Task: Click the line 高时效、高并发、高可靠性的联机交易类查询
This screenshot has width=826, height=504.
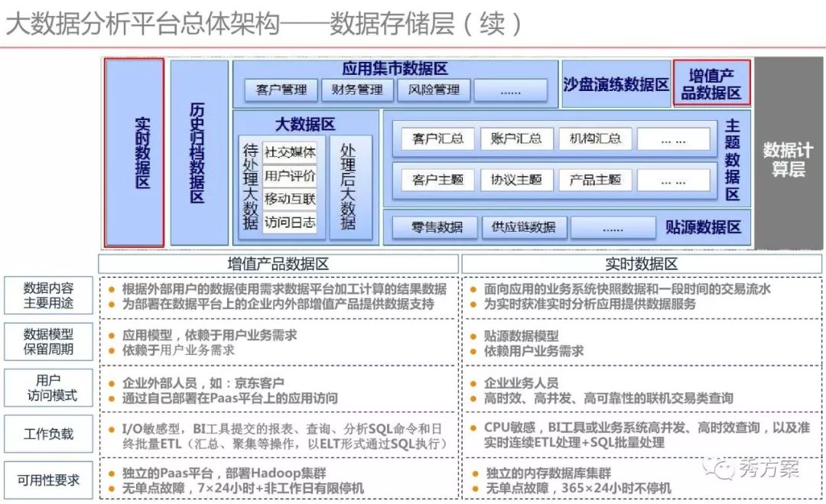Action: click(x=609, y=398)
